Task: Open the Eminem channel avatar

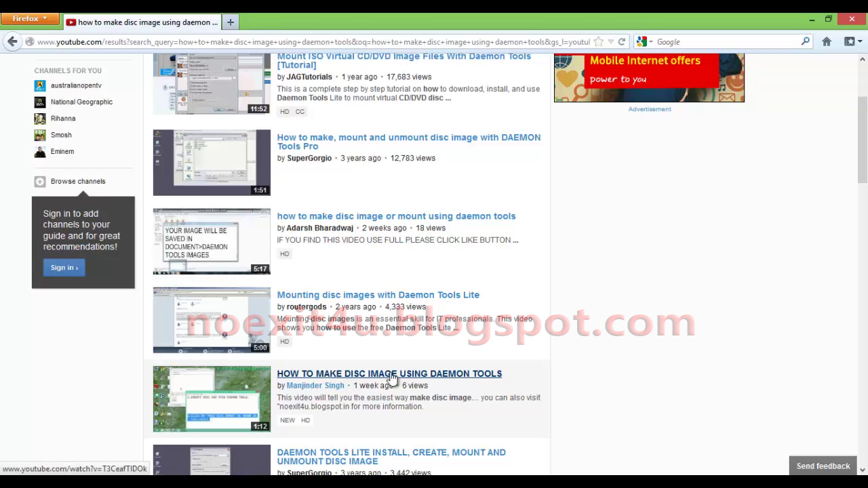Action: [39, 151]
